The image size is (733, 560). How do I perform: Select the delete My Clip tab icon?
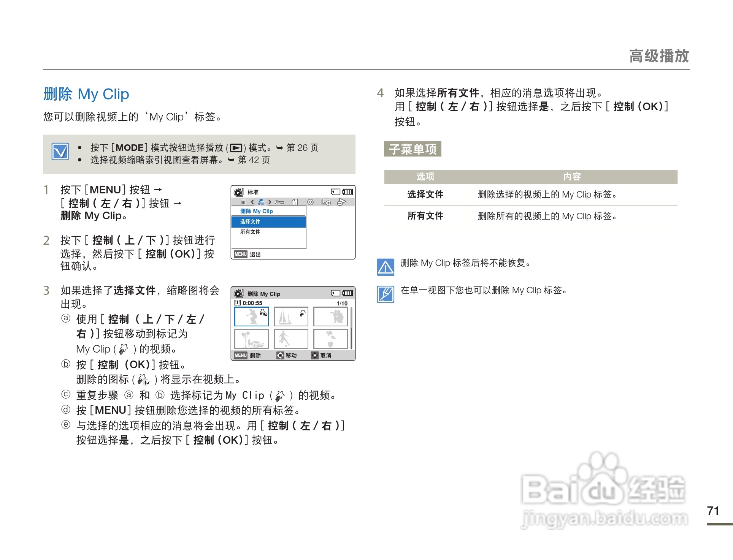261,202
